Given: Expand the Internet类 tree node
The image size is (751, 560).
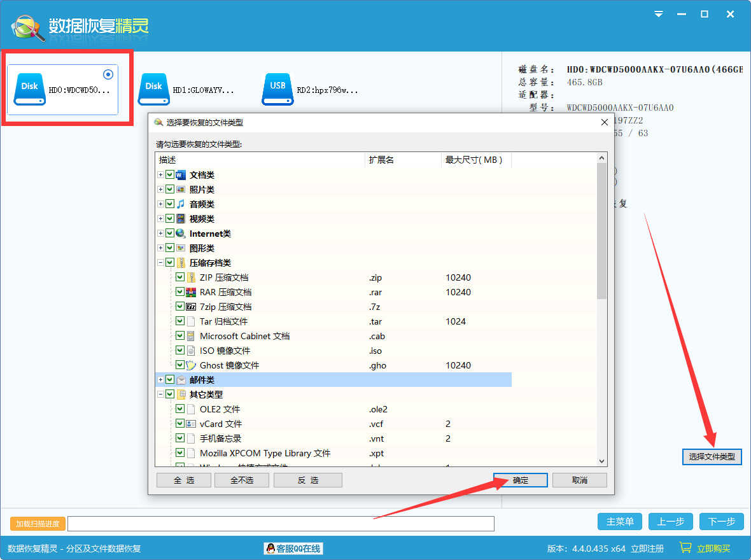Looking at the screenshot, I should (x=160, y=234).
